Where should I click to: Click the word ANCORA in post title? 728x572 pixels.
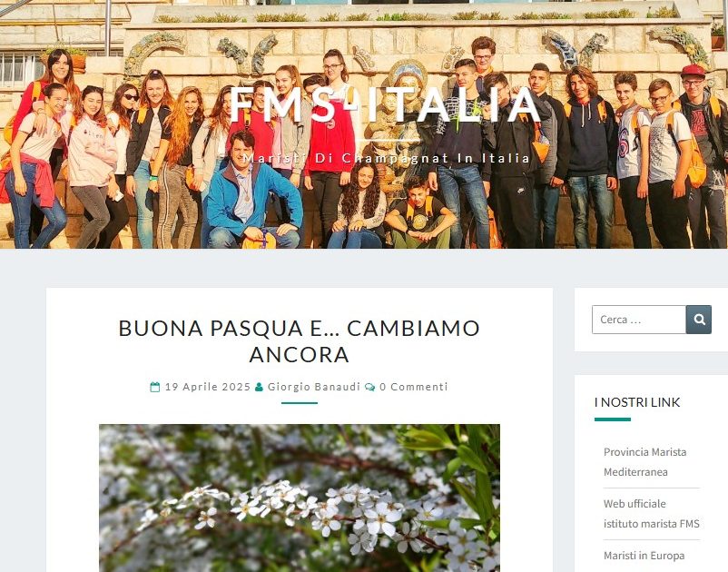299,355
